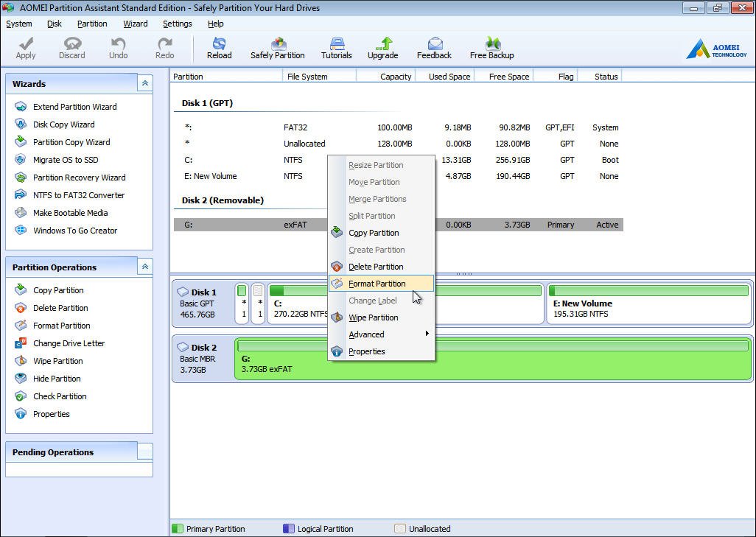Collapse the Partition Operations panel
756x537 pixels.
(x=145, y=267)
